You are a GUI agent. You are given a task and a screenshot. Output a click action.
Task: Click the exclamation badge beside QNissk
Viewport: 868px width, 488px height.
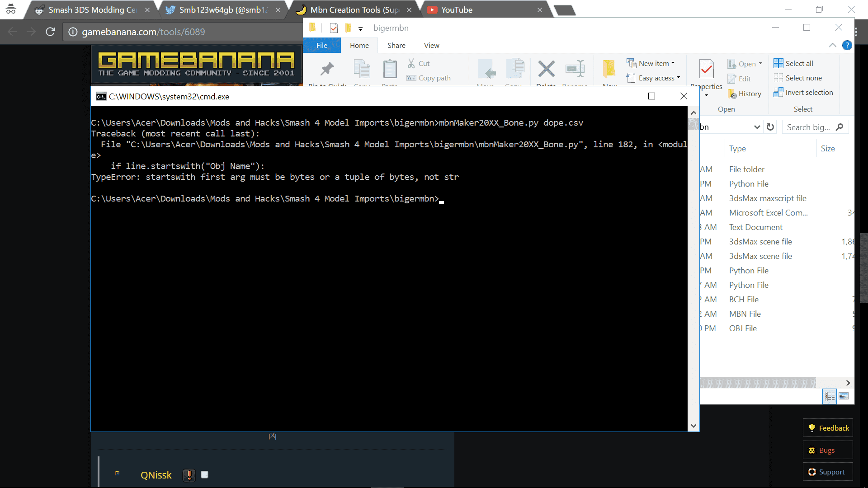pyautogui.click(x=189, y=475)
